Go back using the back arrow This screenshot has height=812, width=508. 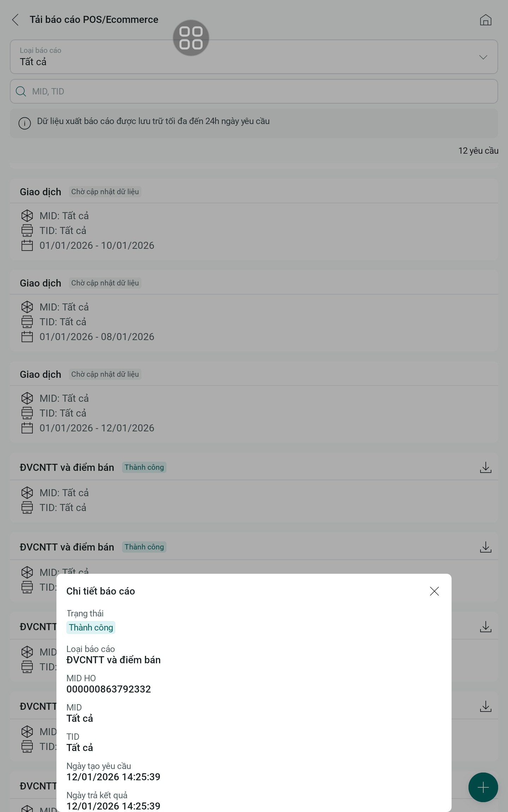tap(15, 20)
